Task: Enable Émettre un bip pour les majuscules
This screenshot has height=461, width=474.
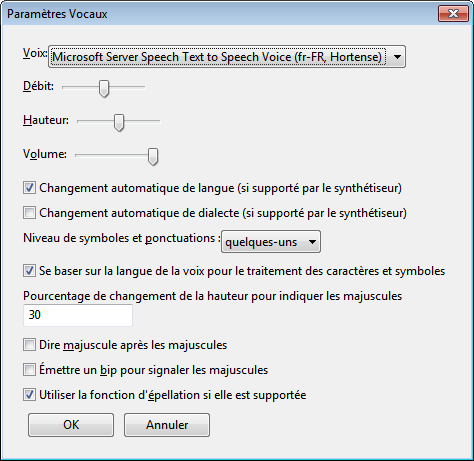Action: [x=29, y=369]
